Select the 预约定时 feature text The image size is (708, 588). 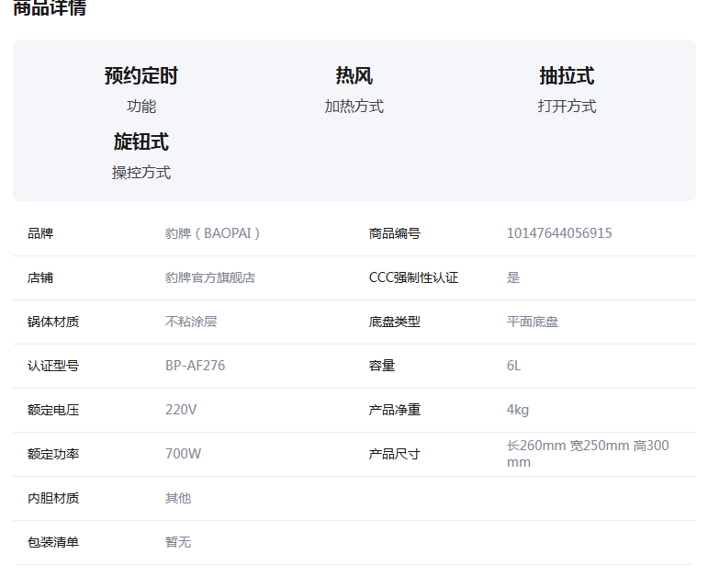coord(141,75)
